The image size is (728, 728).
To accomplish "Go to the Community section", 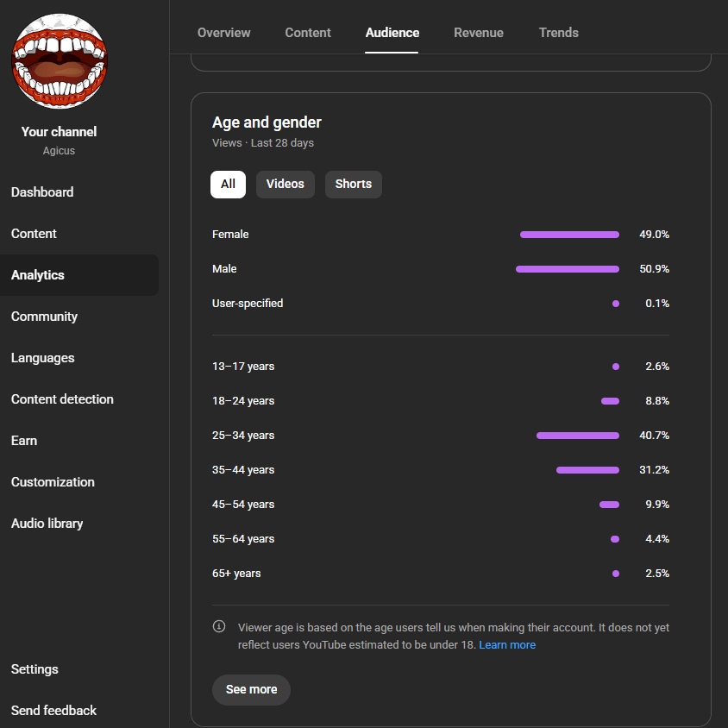I will (x=44, y=317).
